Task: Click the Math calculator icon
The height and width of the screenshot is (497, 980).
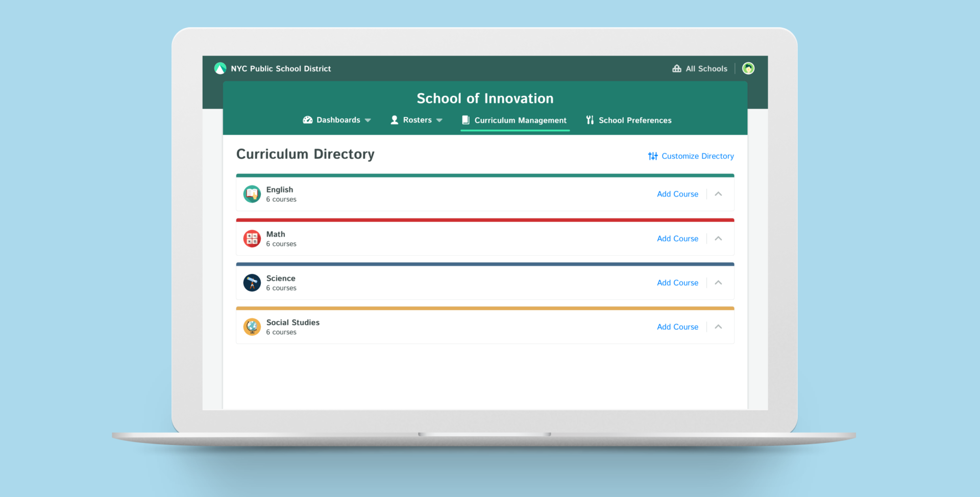Action: coord(252,238)
